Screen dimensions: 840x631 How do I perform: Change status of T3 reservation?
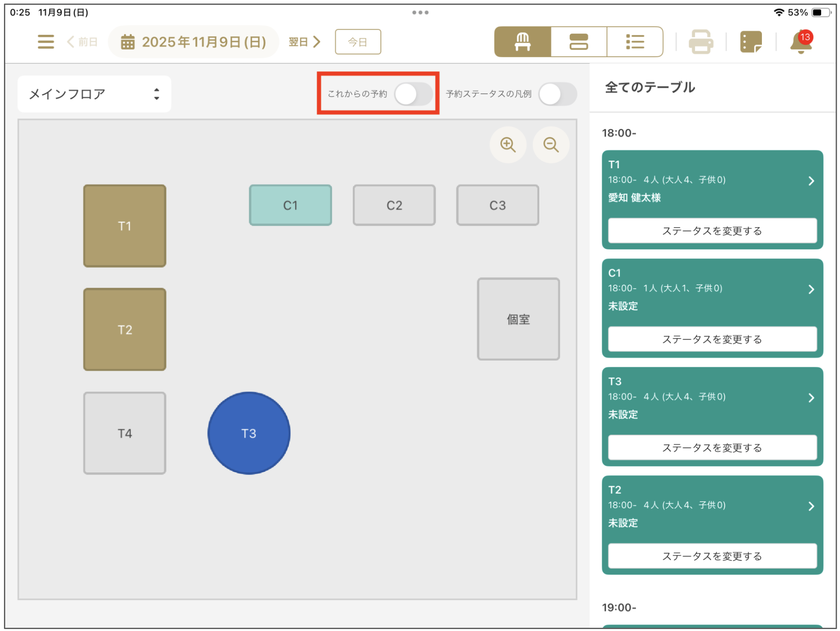coord(712,448)
